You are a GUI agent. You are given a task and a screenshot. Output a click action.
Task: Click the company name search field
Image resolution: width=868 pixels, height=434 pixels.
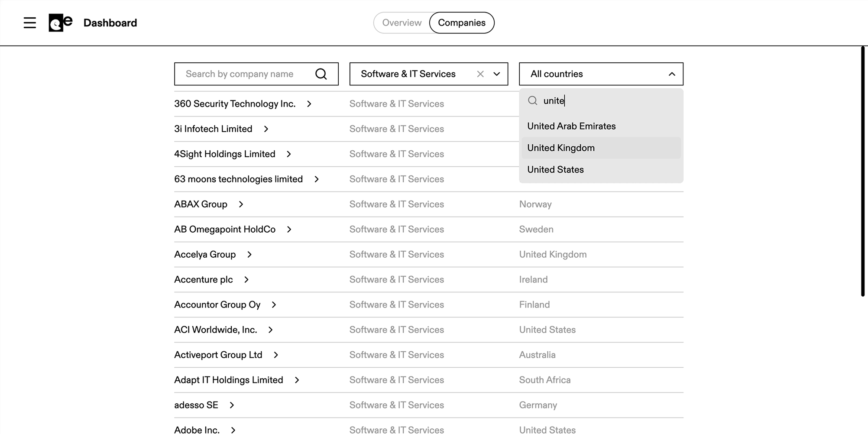tap(243, 74)
